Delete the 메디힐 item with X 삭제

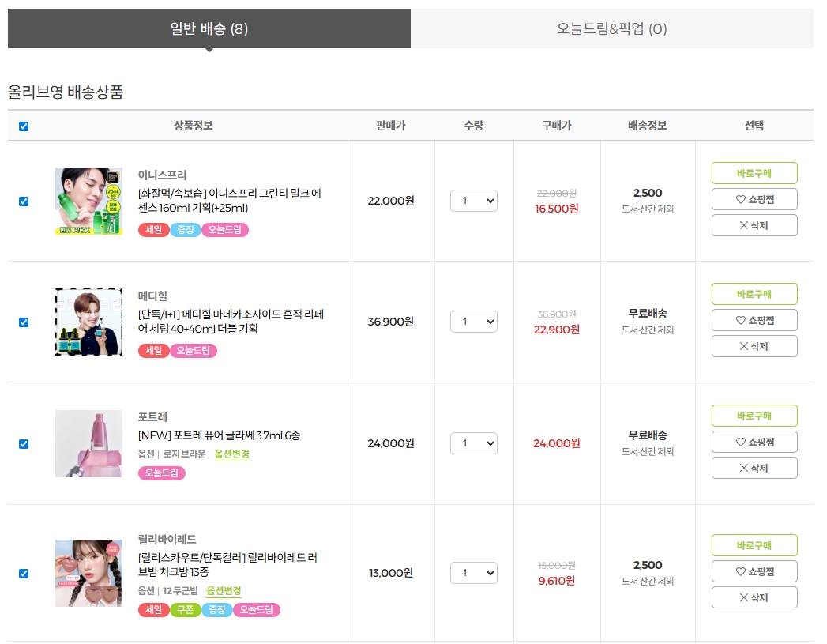coord(754,346)
